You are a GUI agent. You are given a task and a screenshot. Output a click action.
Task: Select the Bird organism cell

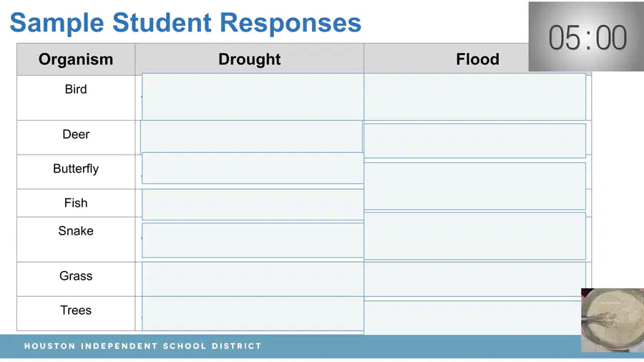click(76, 98)
